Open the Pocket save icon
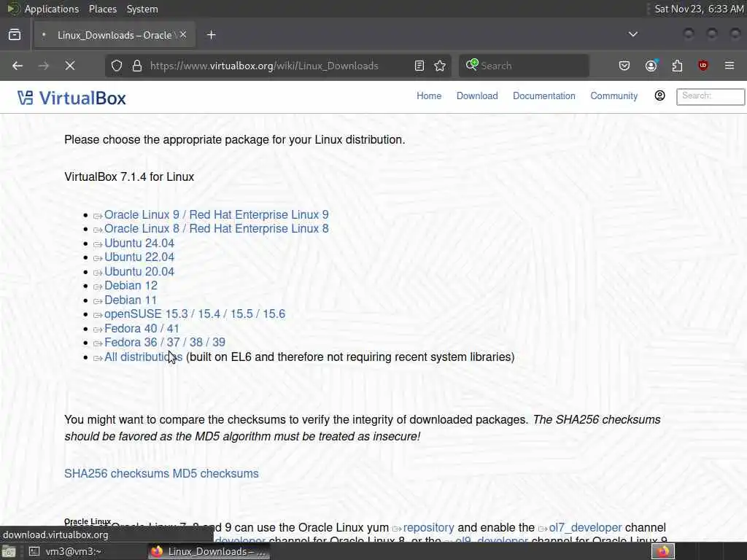Screen dimensions: 747x560 (x=624, y=66)
